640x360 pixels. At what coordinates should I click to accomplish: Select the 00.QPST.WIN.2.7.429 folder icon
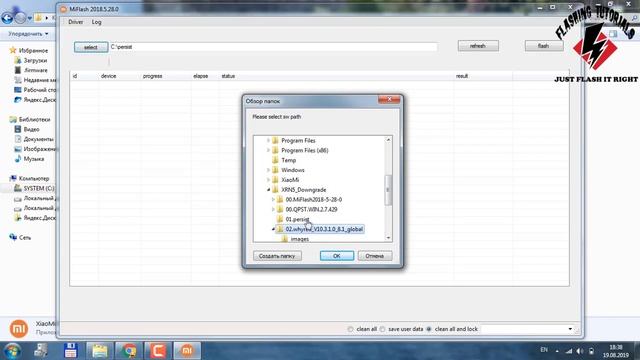(280, 209)
